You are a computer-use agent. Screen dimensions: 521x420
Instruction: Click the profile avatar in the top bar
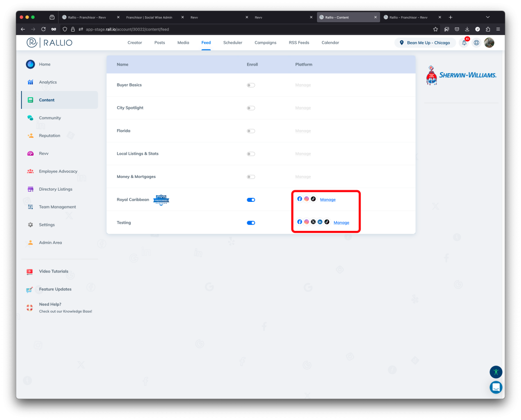tap(489, 43)
